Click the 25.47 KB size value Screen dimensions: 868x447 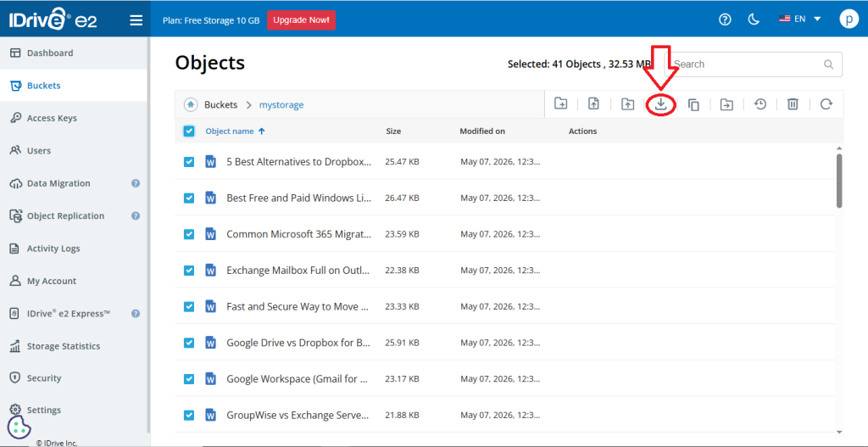[402, 162]
